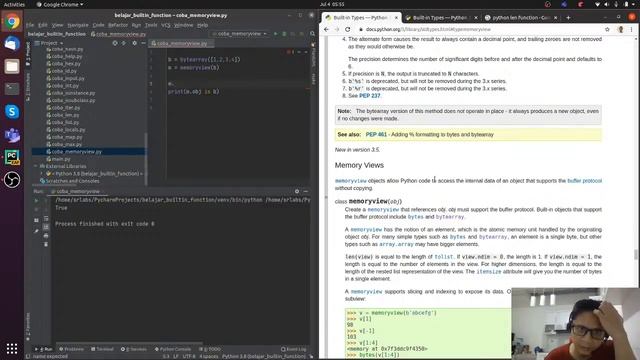Open Run panel settings gear

point(297,191)
